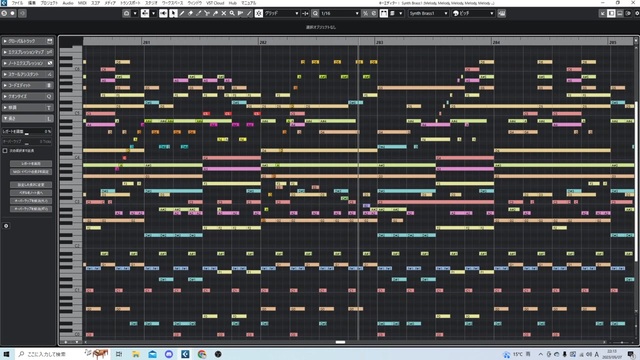Open the ファイル menu
This screenshot has width=640, height=360.
point(17,3)
